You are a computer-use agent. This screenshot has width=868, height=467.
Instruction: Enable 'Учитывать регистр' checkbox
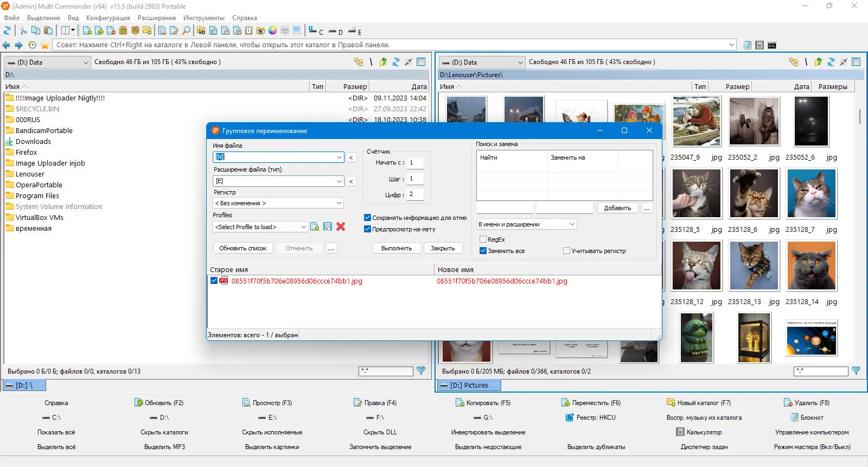[x=567, y=251]
